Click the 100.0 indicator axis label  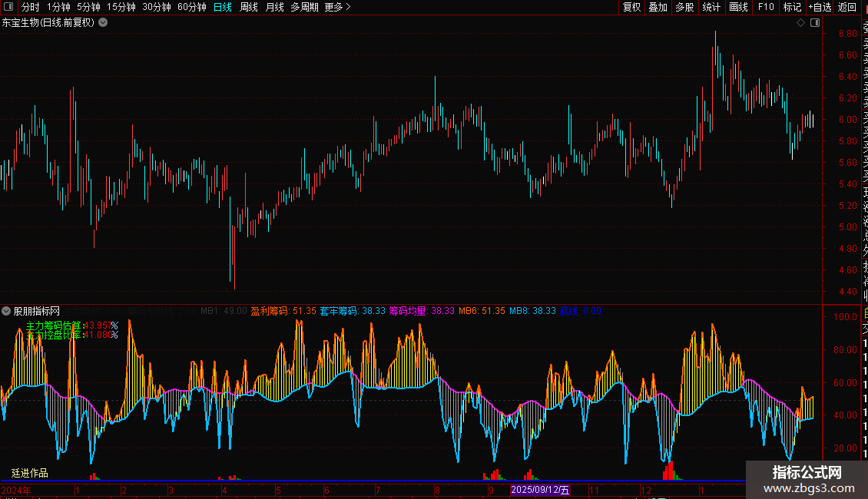point(845,317)
